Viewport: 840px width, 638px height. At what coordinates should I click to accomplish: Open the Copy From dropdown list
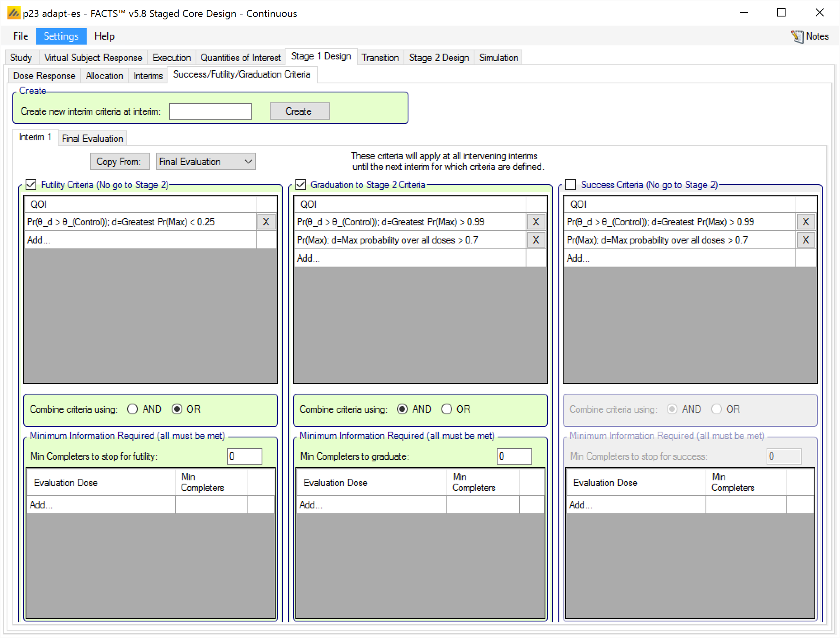point(206,161)
